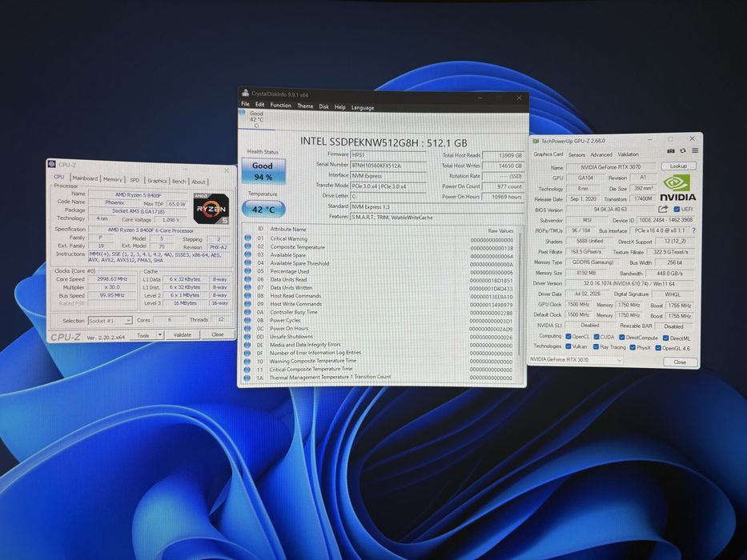Open the Theme menu in CrystalDiskInfo
Screen dimensions: 747x560
coord(305,106)
